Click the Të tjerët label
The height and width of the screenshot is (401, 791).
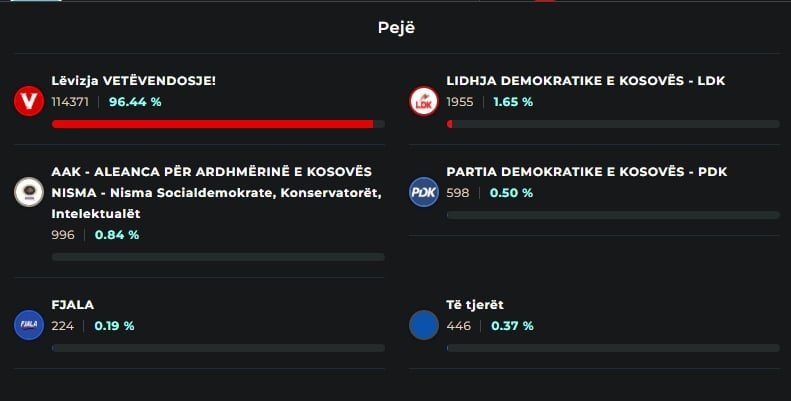pos(475,305)
